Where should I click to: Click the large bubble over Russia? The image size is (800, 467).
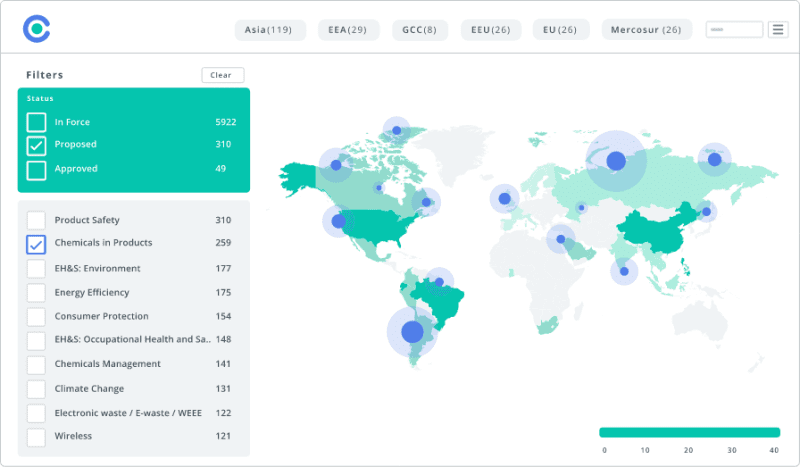pyautogui.click(x=616, y=160)
